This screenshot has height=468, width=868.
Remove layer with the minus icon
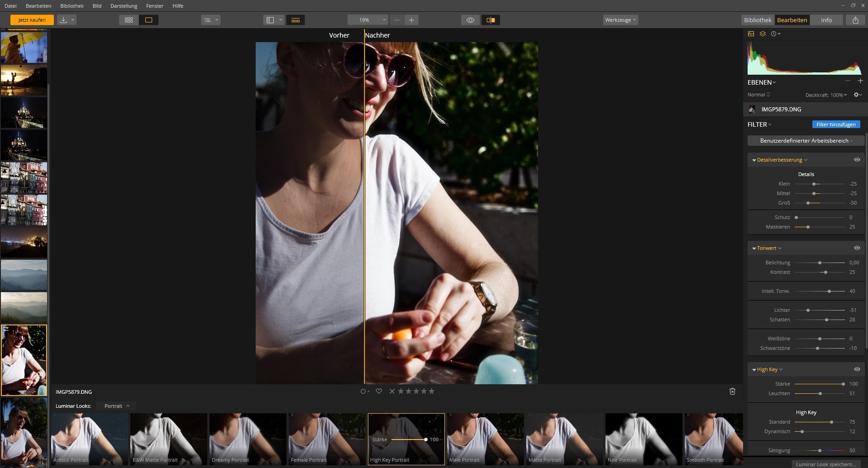click(848, 81)
